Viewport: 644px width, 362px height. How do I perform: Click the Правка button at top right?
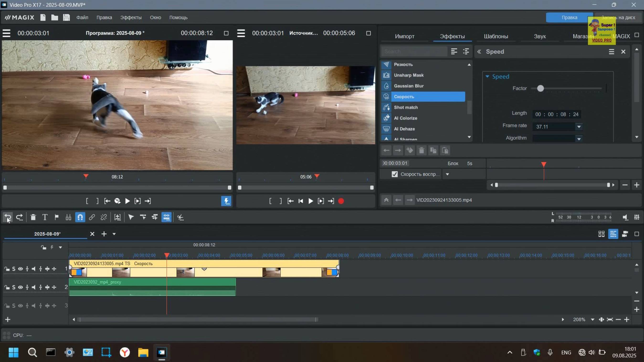click(569, 17)
